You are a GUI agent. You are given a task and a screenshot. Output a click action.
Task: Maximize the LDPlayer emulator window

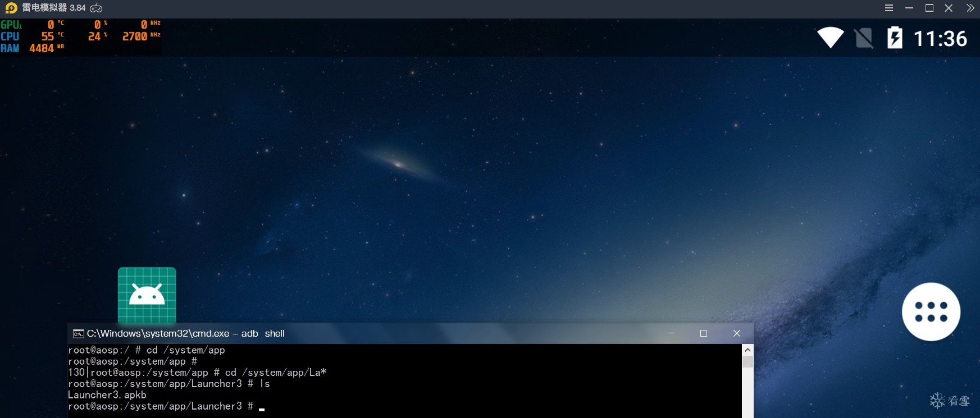929,8
